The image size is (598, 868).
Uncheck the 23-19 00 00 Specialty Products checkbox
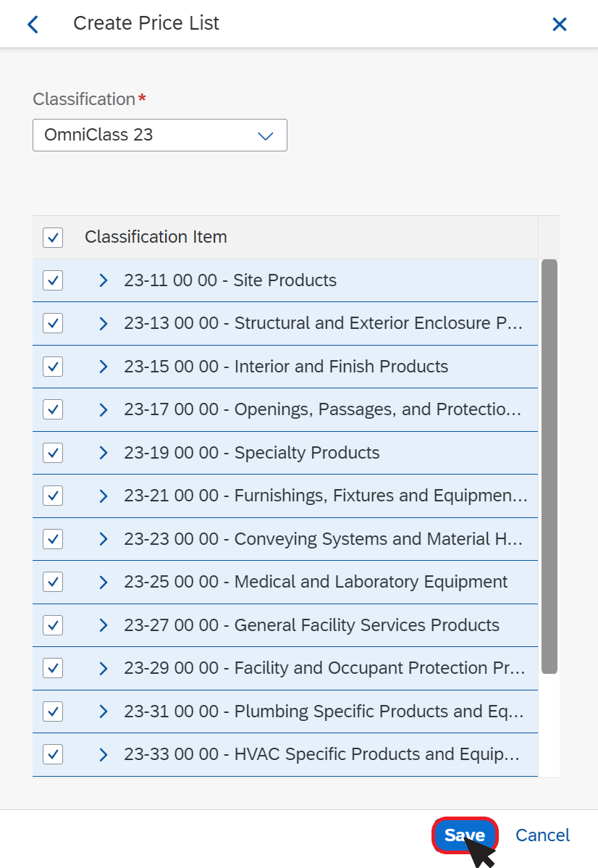pos(53,453)
